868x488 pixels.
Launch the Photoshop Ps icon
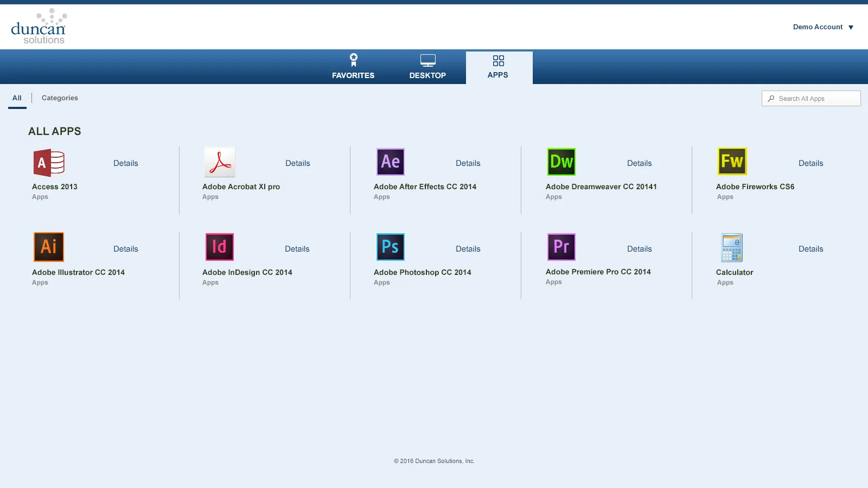(391, 247)
